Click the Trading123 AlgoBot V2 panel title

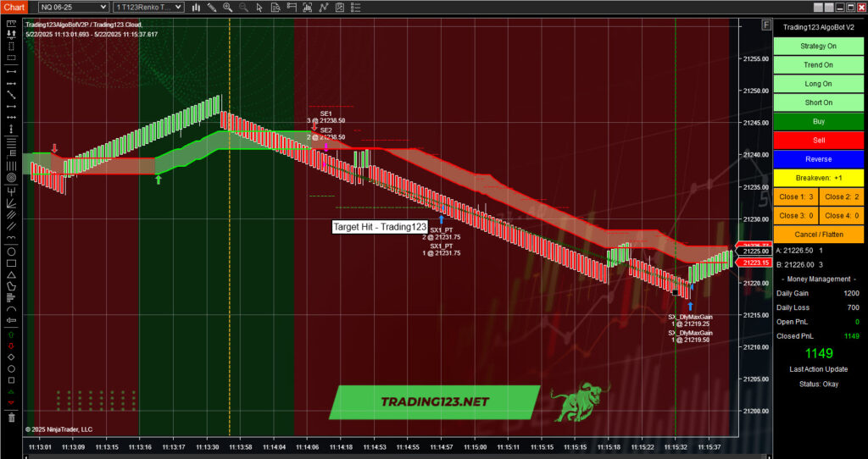(818, 27)
